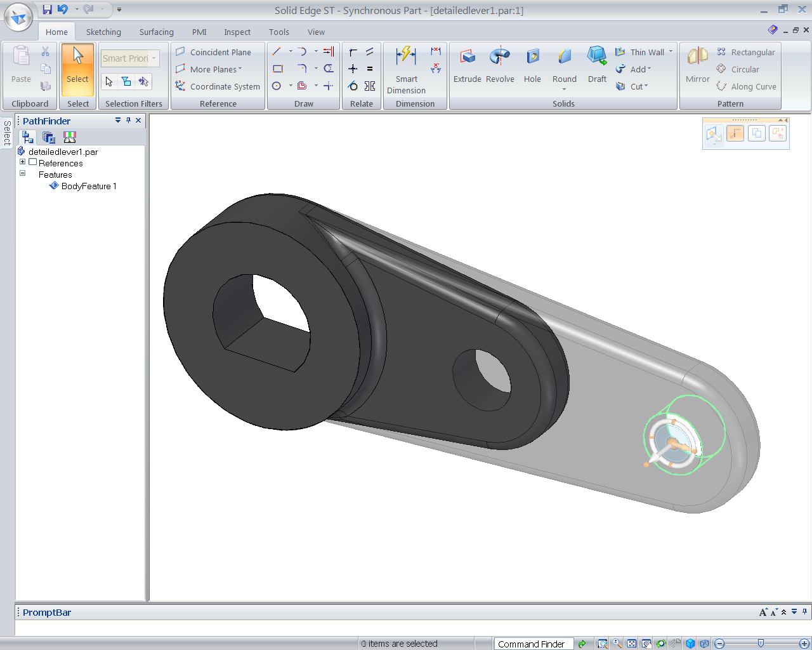The width and height of the screenshot is (812, 650).
Task: Toggle the References checkbox in PathFinder
Action: coord(32,162)
